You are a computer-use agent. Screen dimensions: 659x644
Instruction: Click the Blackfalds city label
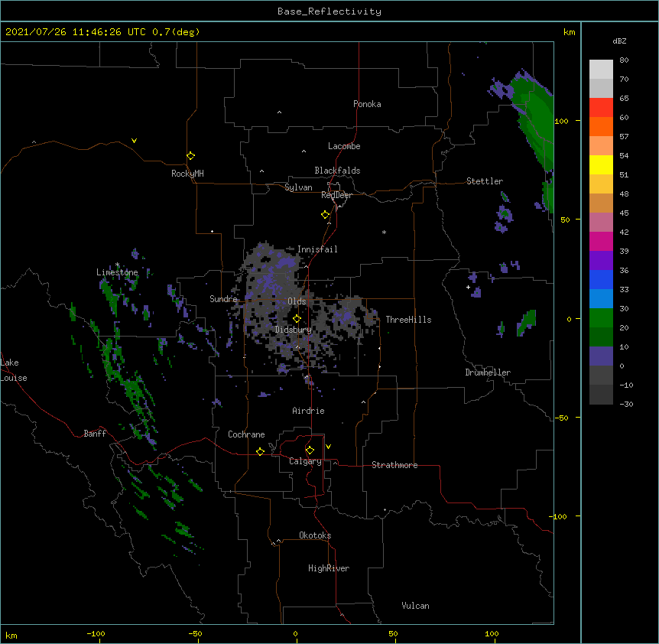(x=337, y=171)
